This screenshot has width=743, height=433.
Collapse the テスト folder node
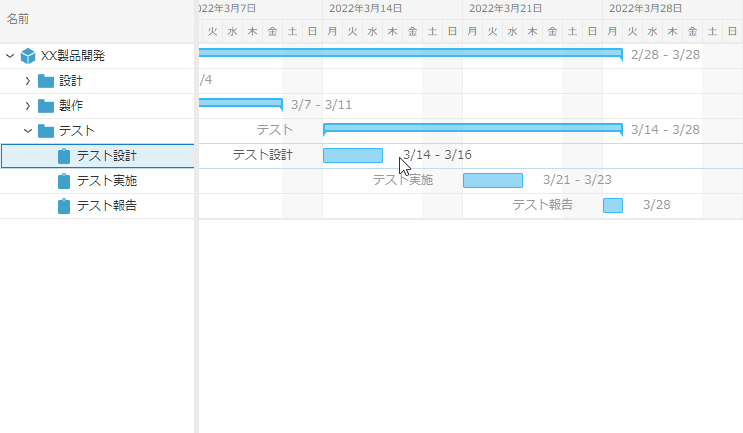point(28,131)
